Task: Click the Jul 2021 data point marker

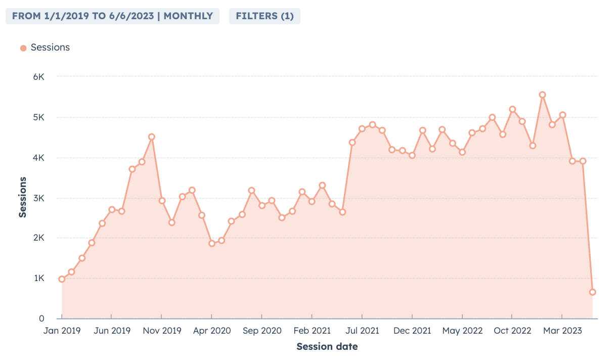Action: pyautogui.click(x=362, y=128)
